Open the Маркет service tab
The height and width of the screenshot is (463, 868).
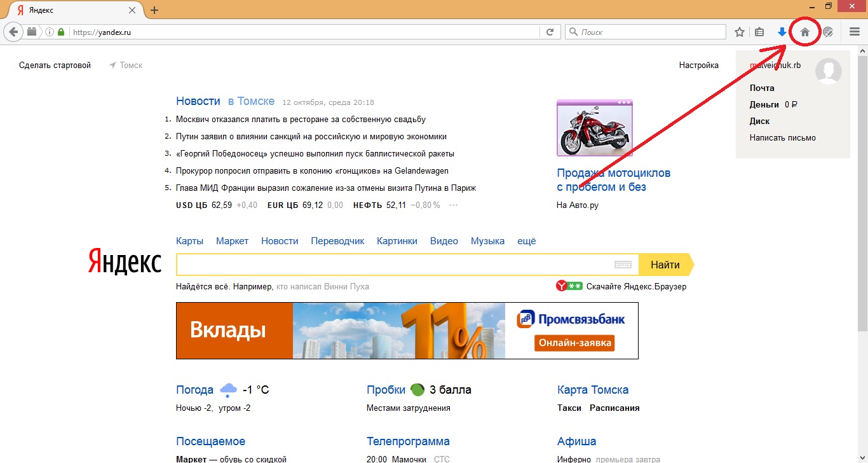coord(232,241)
